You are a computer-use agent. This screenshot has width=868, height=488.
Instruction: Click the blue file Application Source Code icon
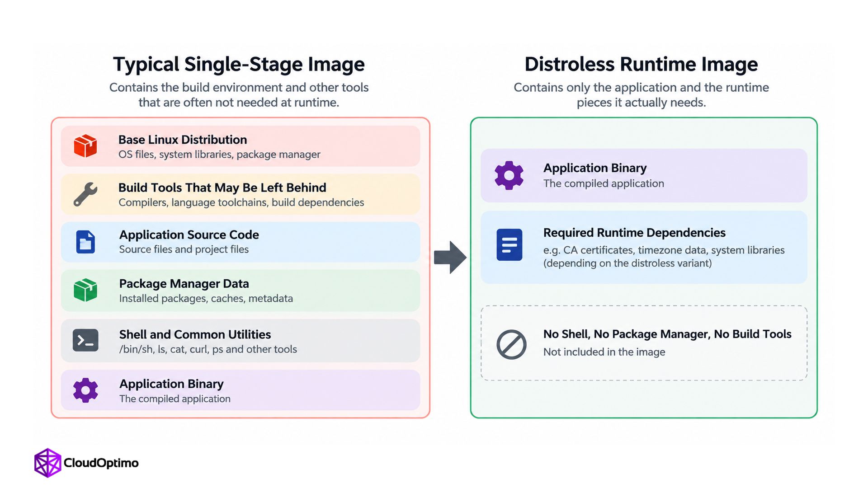[x=85, y=242]
